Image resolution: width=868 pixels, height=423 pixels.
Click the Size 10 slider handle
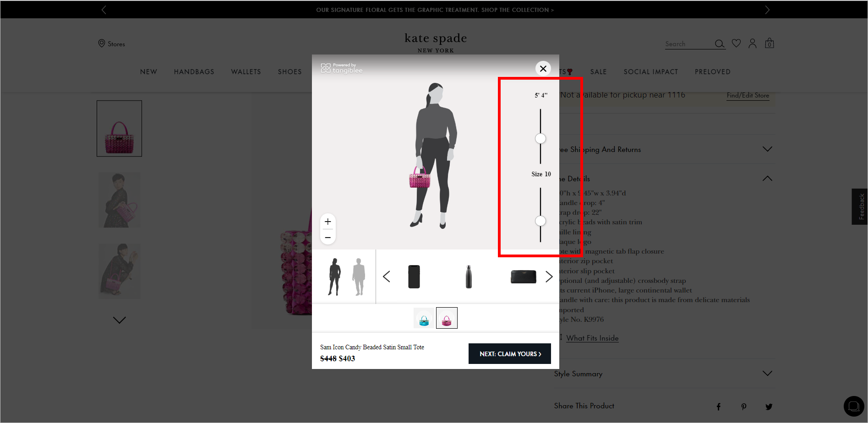(x=540, y=221)
